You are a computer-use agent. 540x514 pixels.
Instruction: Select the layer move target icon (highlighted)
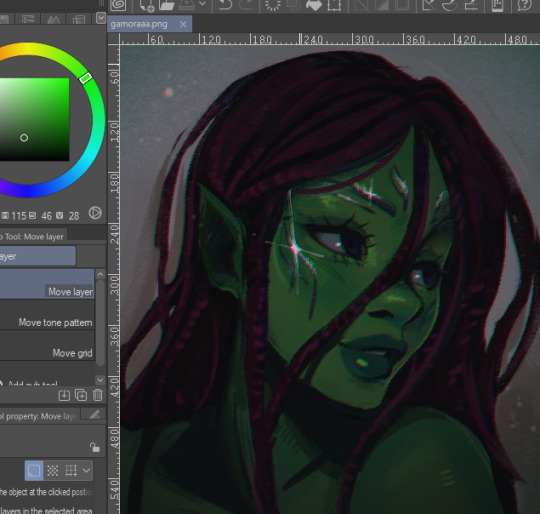34,471
